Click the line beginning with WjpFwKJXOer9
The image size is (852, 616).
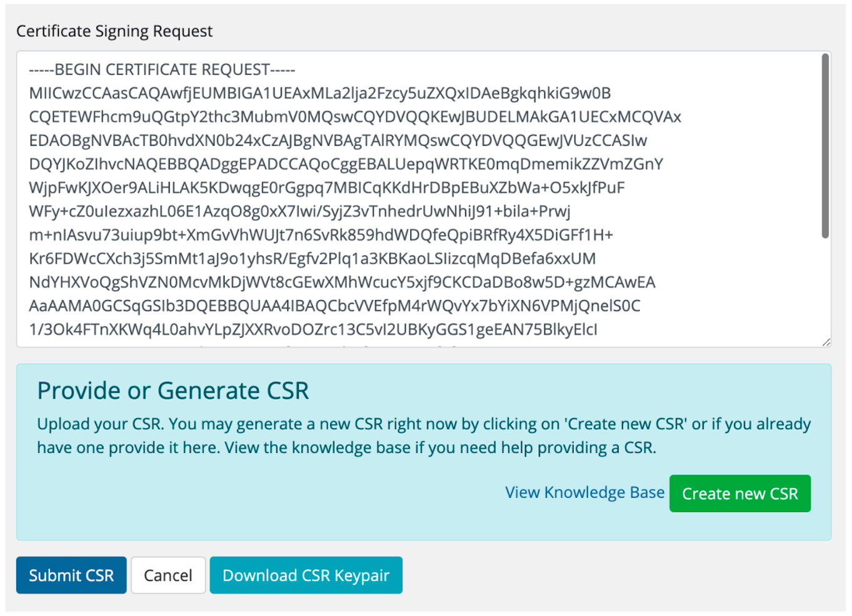pyautogui.click(x=326, y=188)
